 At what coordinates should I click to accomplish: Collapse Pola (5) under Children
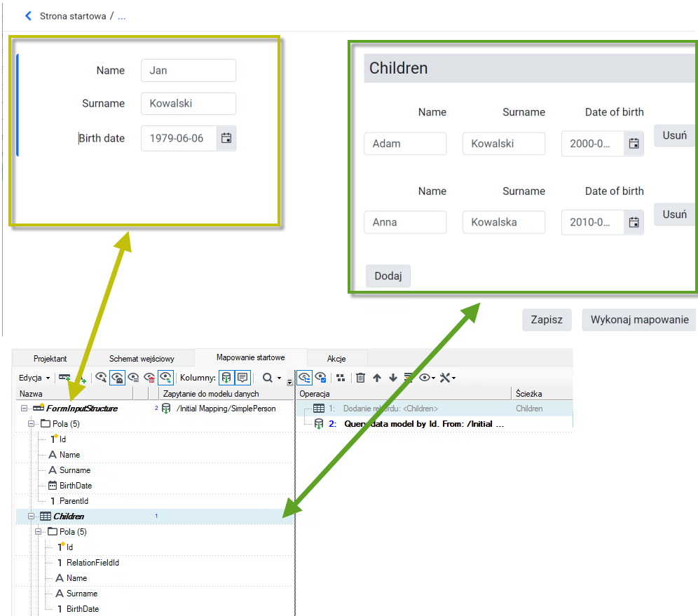pyautogui.click(x=39, y=531)
